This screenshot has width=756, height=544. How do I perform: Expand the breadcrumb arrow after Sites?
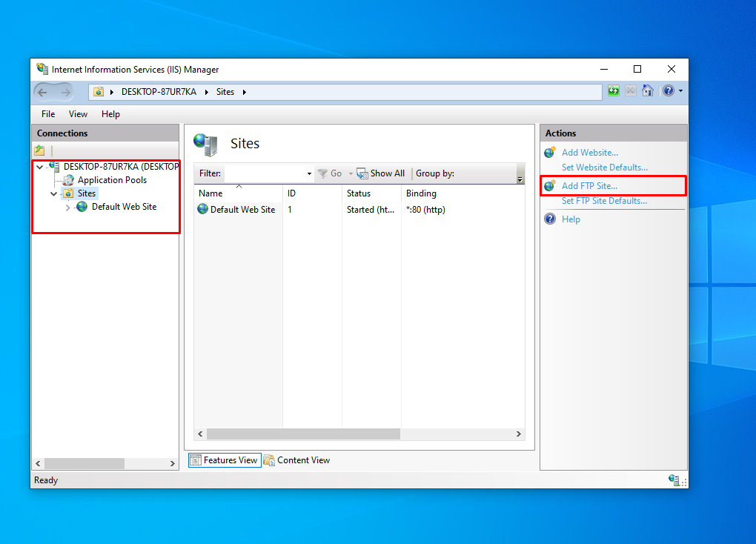(244, 92)
